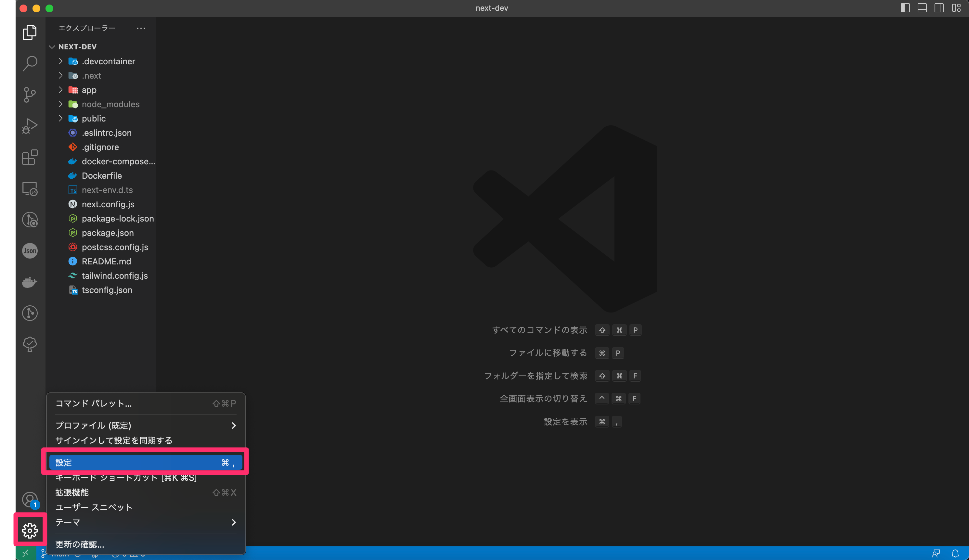Open the Search view in the activity bar

coord(30,63)
